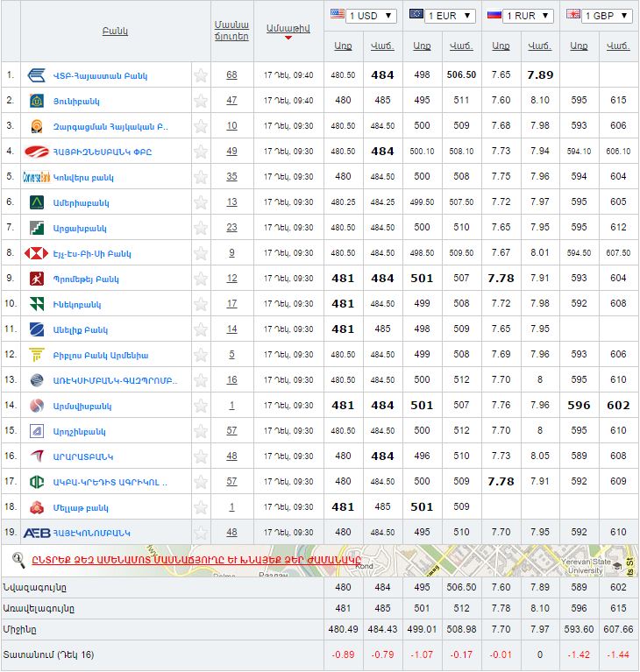Click the date column header with red arrow

(288, 29)
